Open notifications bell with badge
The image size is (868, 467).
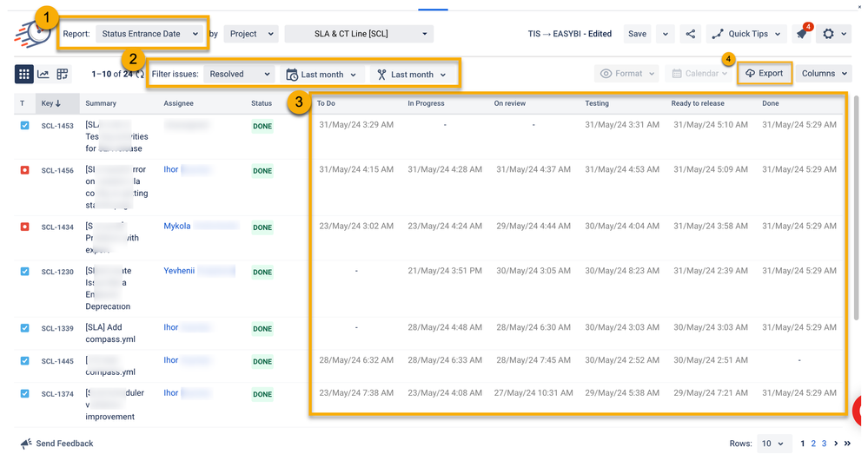tap(802, 34)
